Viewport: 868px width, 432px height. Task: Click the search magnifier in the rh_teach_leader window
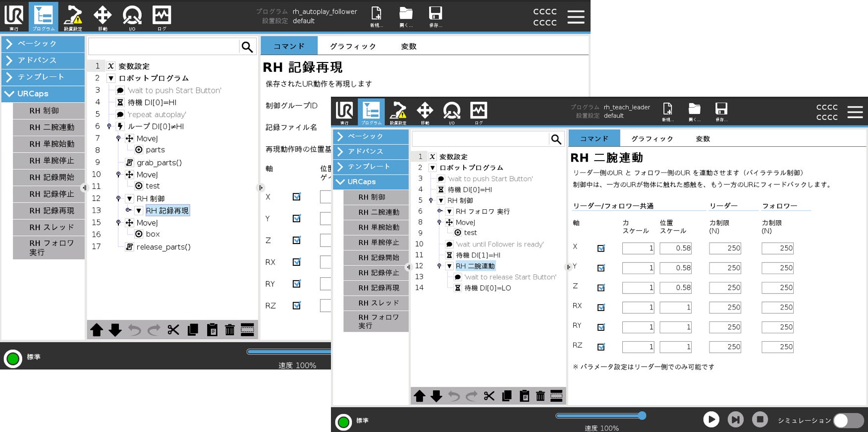tap(556, 139)
